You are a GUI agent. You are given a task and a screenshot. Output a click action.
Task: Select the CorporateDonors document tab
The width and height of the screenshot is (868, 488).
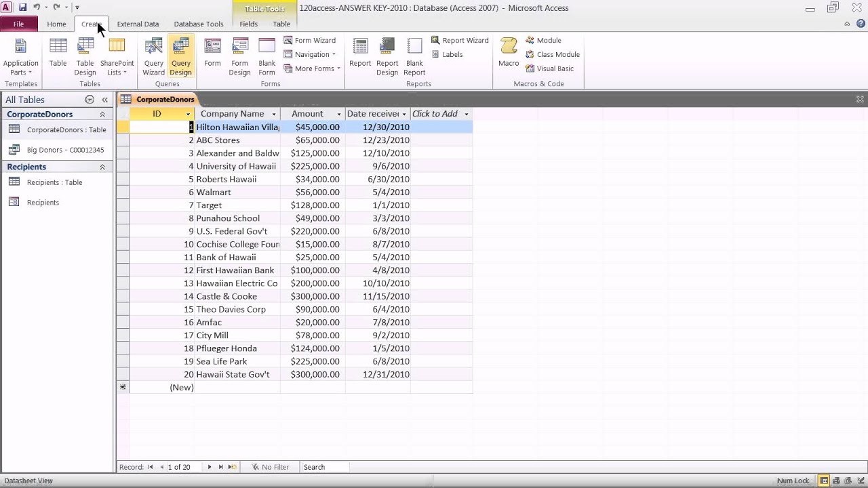coord(158,100)
